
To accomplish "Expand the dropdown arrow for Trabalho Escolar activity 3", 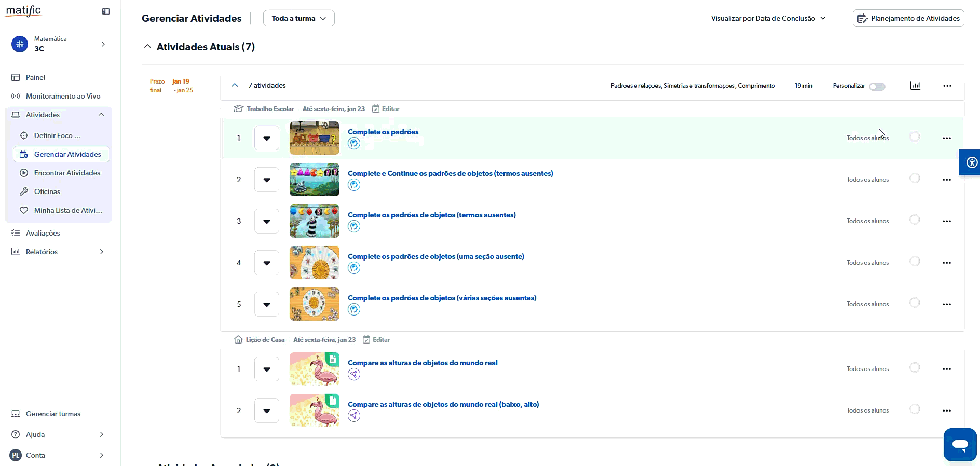I will tap(267, 221).
